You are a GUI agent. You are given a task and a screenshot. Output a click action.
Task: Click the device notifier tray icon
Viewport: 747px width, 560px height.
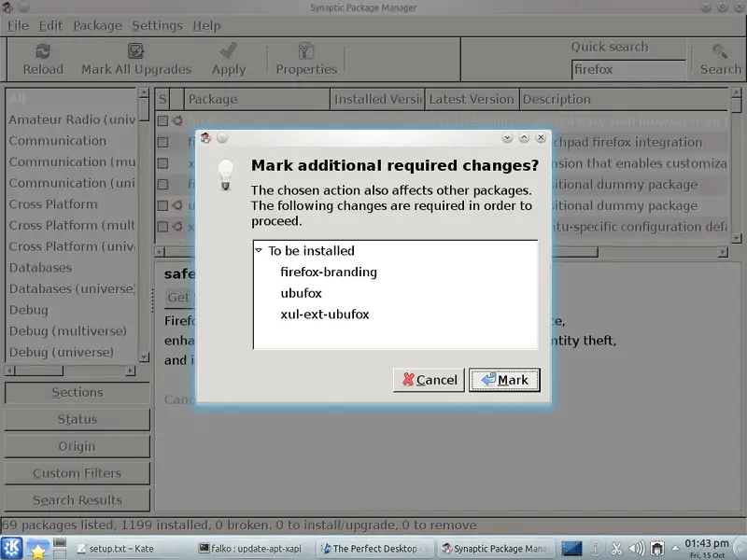(657, 549)
